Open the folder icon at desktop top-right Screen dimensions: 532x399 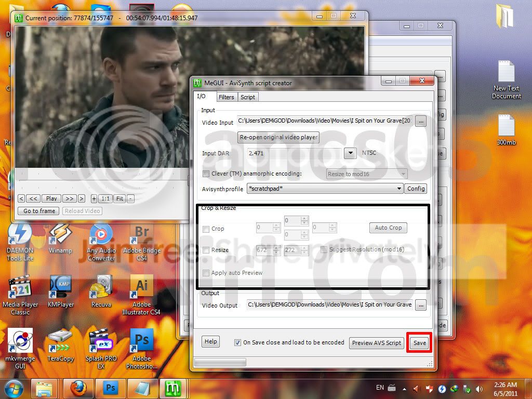point(505,16)
